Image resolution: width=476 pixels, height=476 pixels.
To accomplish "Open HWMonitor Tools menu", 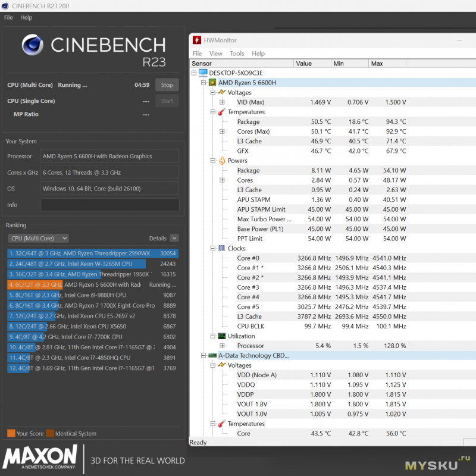I will tap(237, 54).
